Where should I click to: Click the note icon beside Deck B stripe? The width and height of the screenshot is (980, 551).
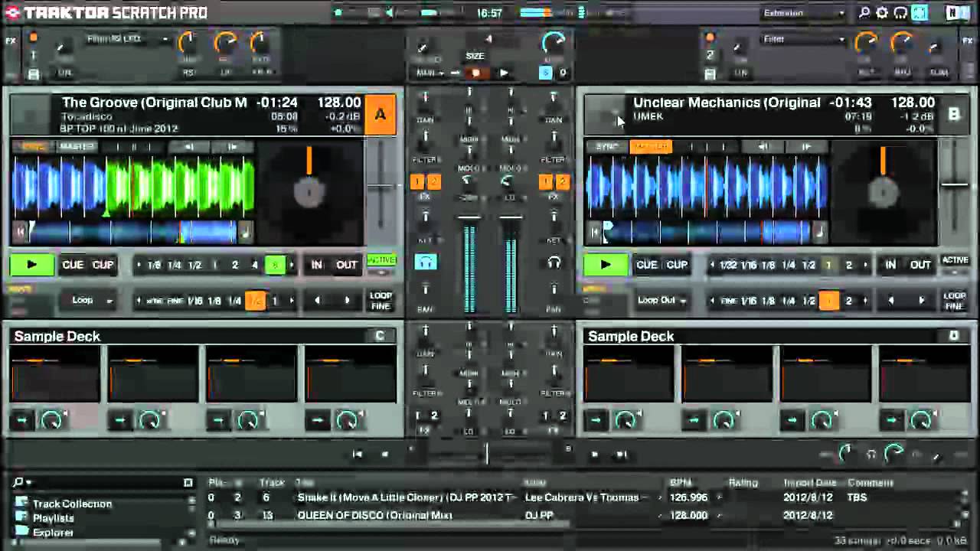pos(820,232)
